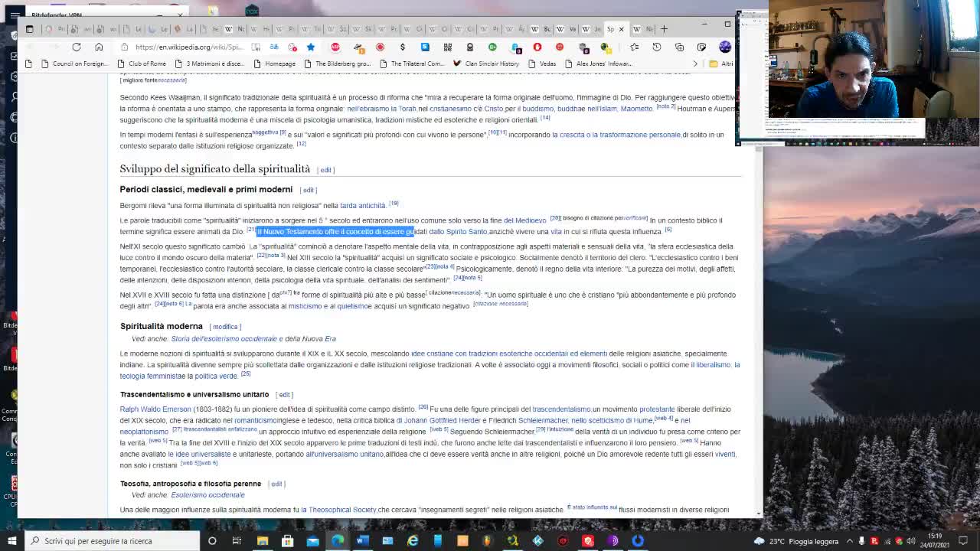Open Club of Rome bookmark
This screenshot has width=980, height=551.
click(x=141, y=64)
